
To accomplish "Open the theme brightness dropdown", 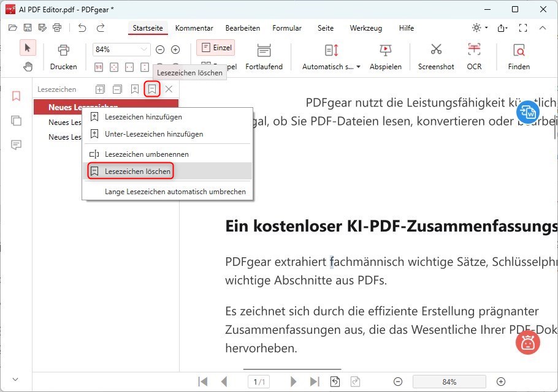I will [x=480, y=28].
